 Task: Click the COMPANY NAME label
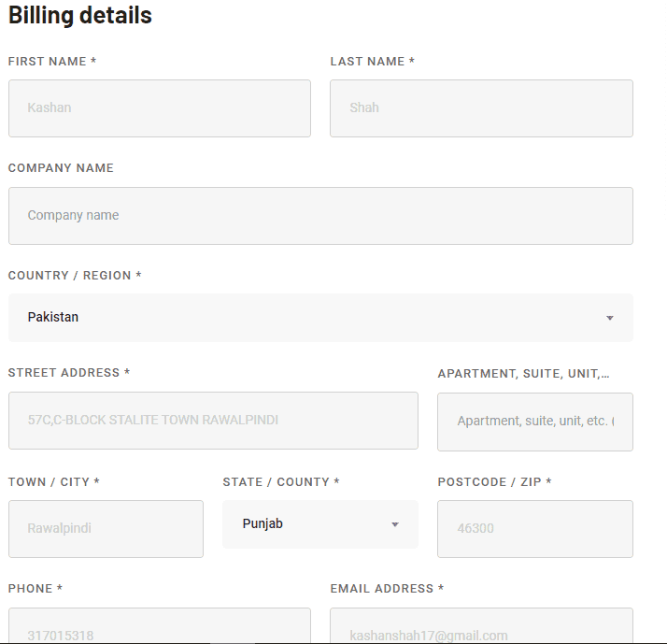pyautogui.click(x=61, y=167)
